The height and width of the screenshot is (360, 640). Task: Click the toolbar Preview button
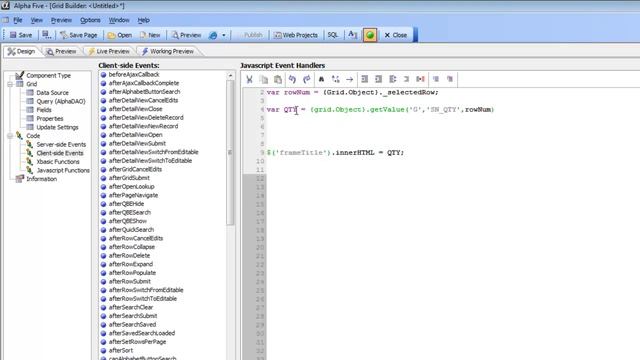coord(186,35)
